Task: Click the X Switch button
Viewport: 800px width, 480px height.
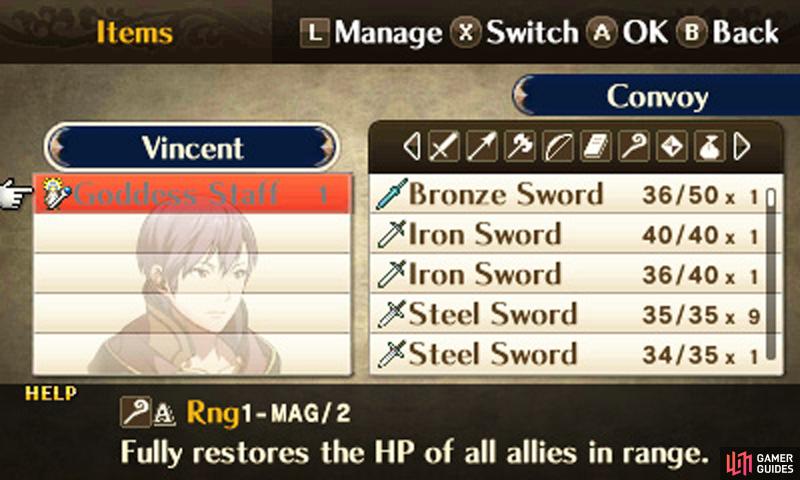Action: coord(514,33)
